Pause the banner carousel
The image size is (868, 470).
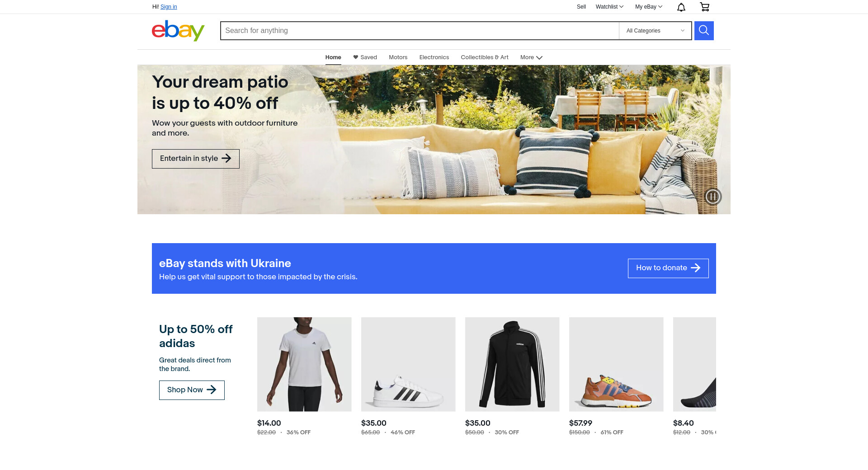coord(713,197)
